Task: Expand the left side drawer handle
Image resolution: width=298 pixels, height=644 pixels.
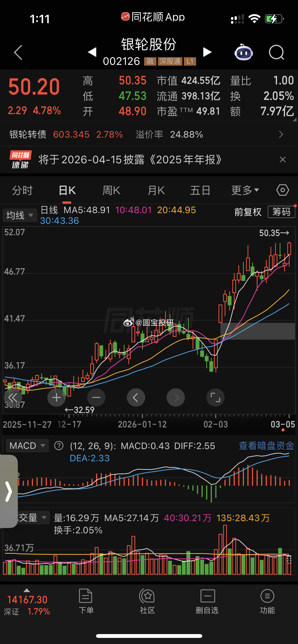Action: pos(9,491)
